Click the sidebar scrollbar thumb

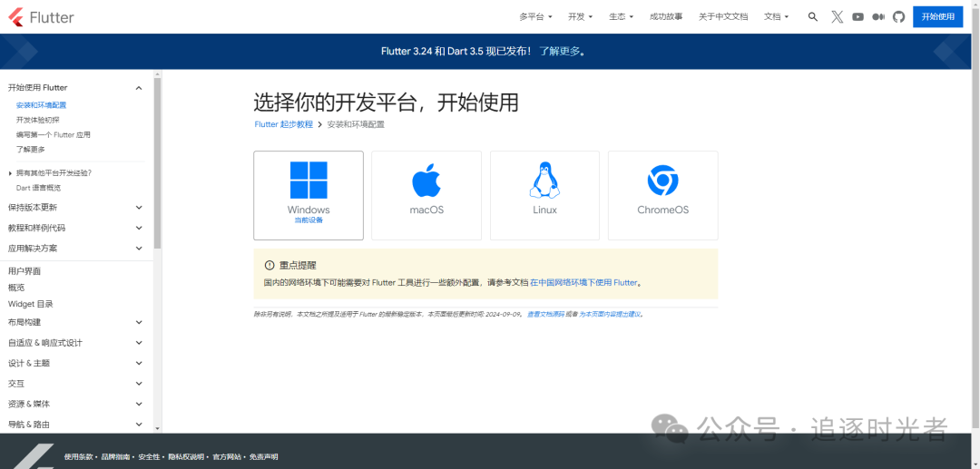(158, 163)
